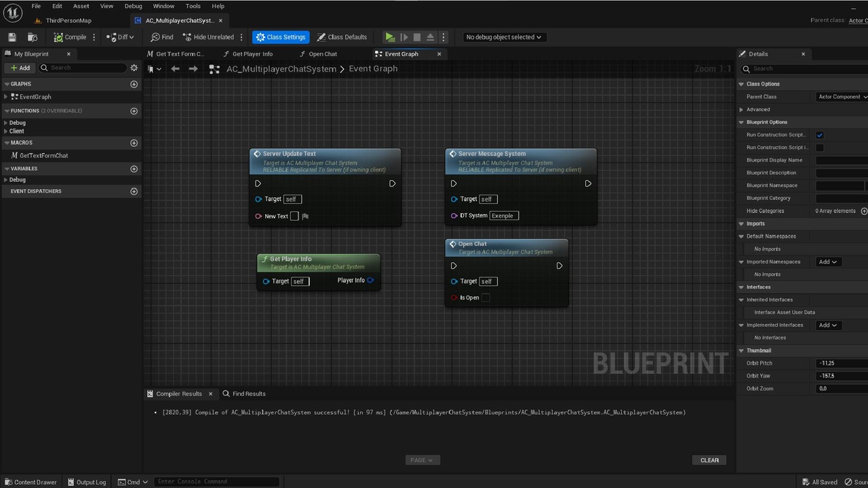The width and height of the screenshot is (868, 488).
Task: Open Class Settings
Action: [x=281, y=37]
